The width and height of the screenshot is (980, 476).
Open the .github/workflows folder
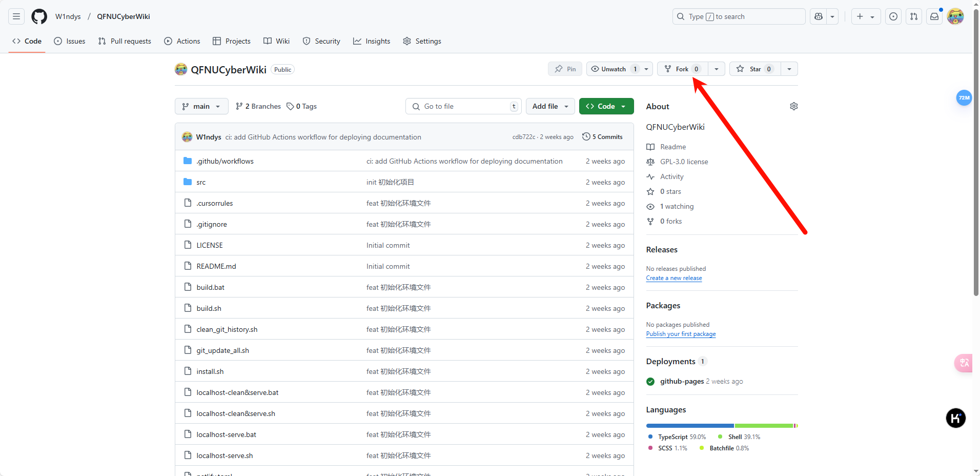225,161
